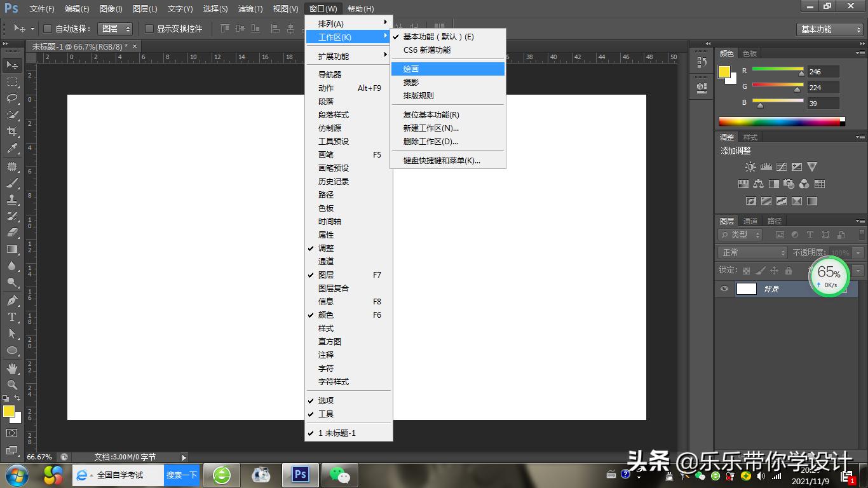Select the Lasso tool
This screenshot has height=488, width=868.
[12, 98]
